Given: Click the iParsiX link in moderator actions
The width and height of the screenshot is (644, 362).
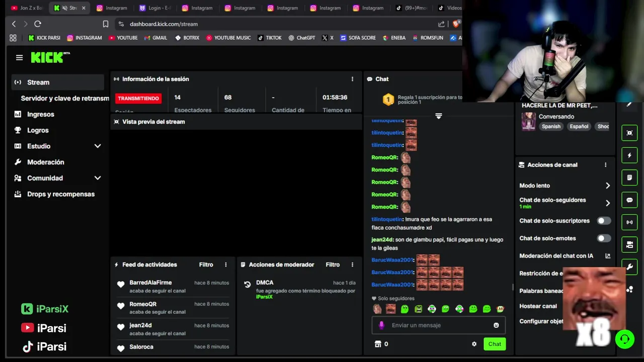Looking at the screenshot, I should coord(264,297).
